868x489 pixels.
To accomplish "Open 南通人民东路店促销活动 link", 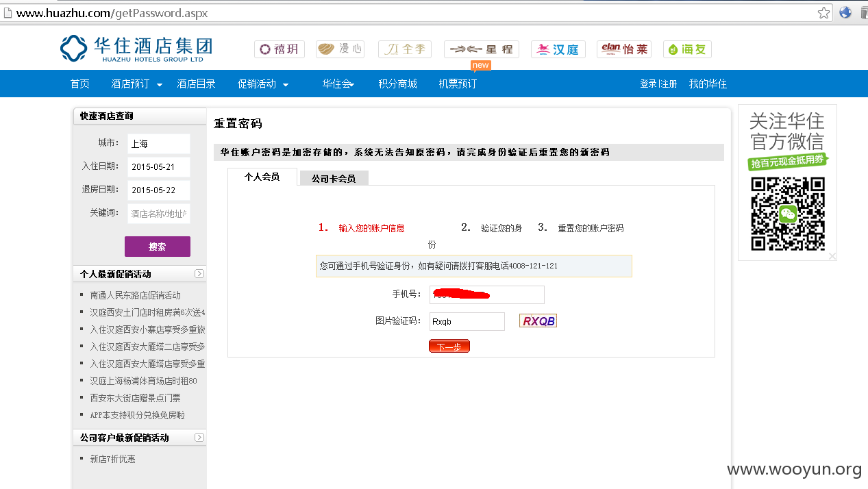I will pyautogui.click(x=136, y=295).
